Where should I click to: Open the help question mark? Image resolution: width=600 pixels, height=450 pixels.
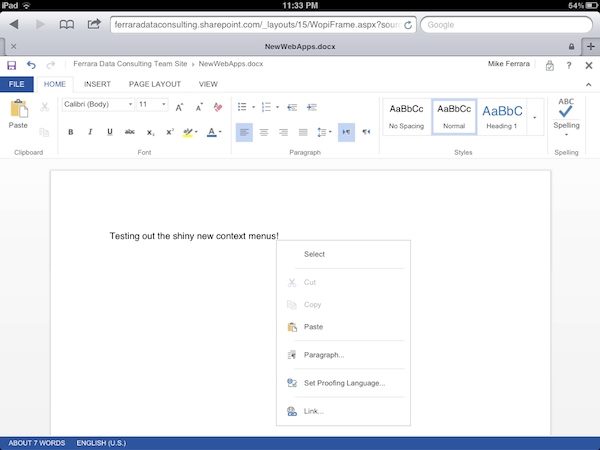[x=569, y=65]
